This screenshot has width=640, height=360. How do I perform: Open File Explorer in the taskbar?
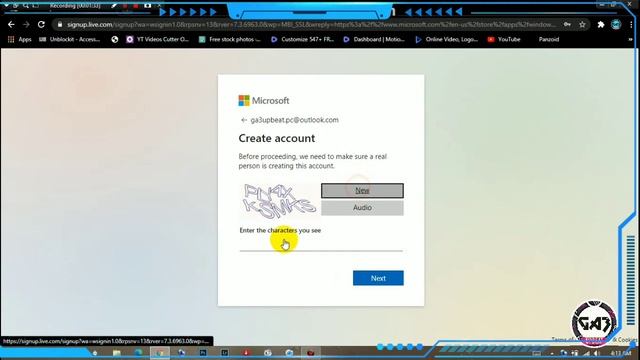tap(117, 353)
